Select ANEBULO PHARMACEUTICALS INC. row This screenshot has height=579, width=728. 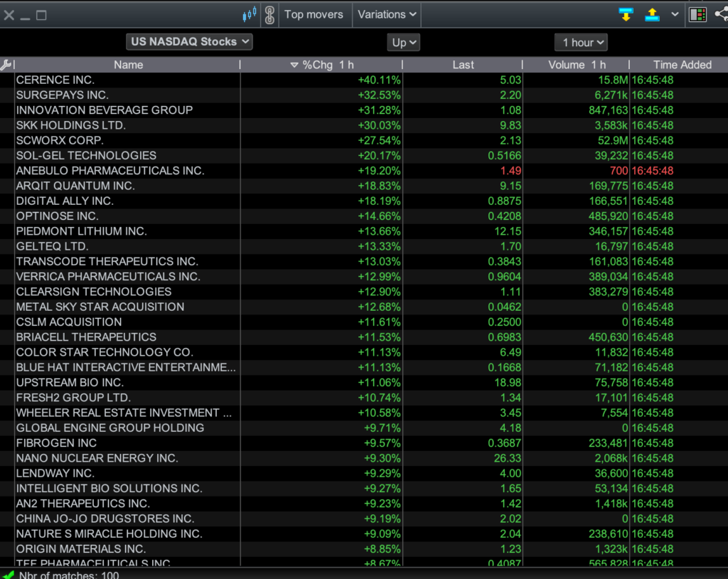[x=364, y=171]
